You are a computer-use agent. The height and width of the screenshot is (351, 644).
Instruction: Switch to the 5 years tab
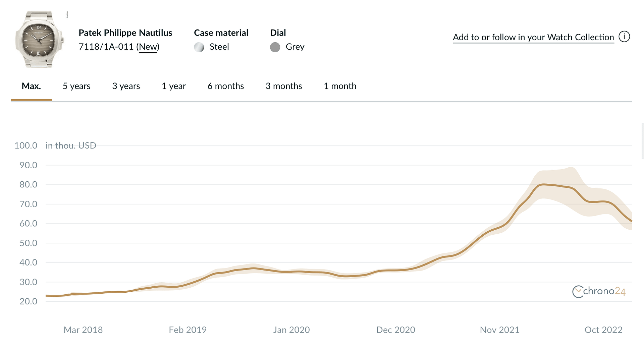tap(76, 86)
